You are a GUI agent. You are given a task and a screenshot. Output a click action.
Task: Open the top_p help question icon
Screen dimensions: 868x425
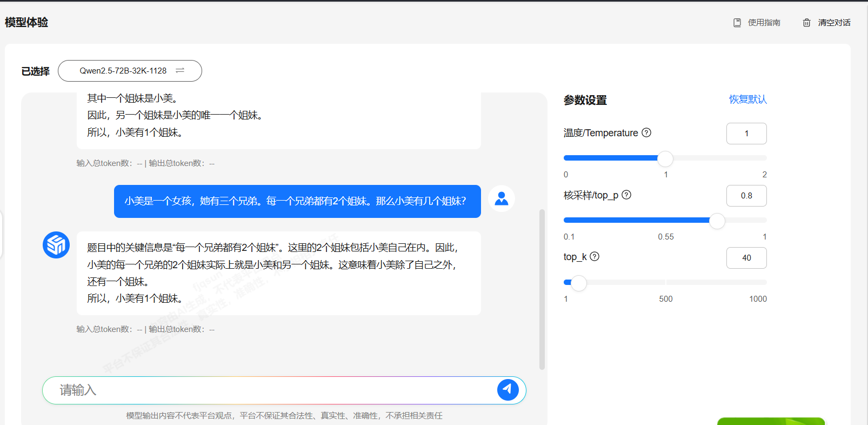[626, 195]
